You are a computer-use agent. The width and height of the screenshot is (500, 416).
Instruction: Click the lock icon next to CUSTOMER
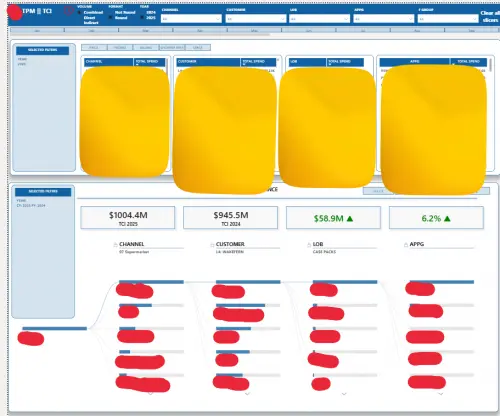point(212,245)
